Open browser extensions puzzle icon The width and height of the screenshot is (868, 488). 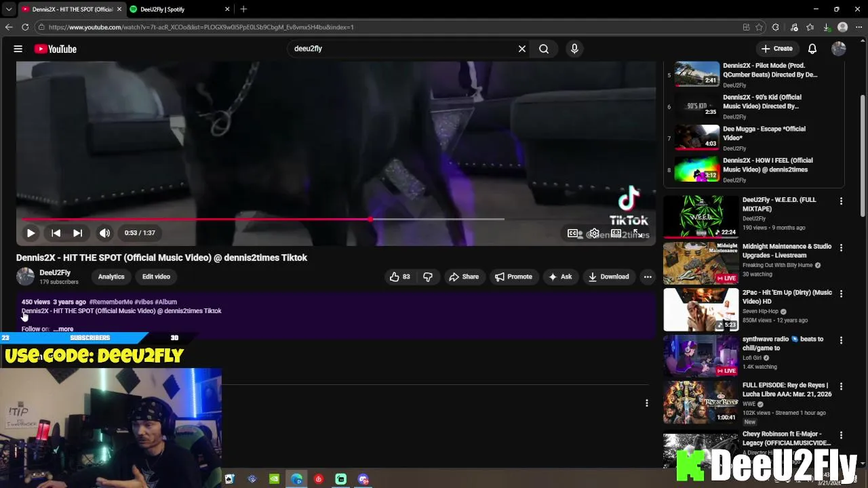[776, 27]
